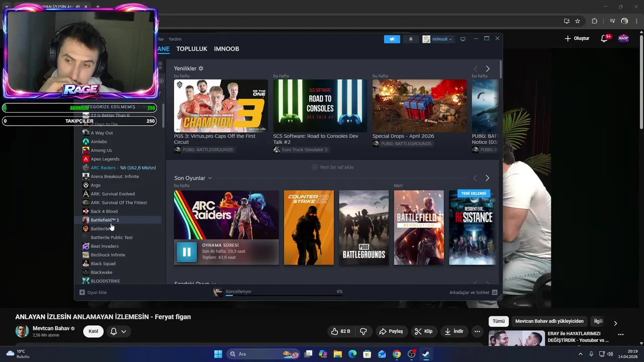Open Mevtcan Bahav channel link
644x362 pixels.
pos(51,328)
